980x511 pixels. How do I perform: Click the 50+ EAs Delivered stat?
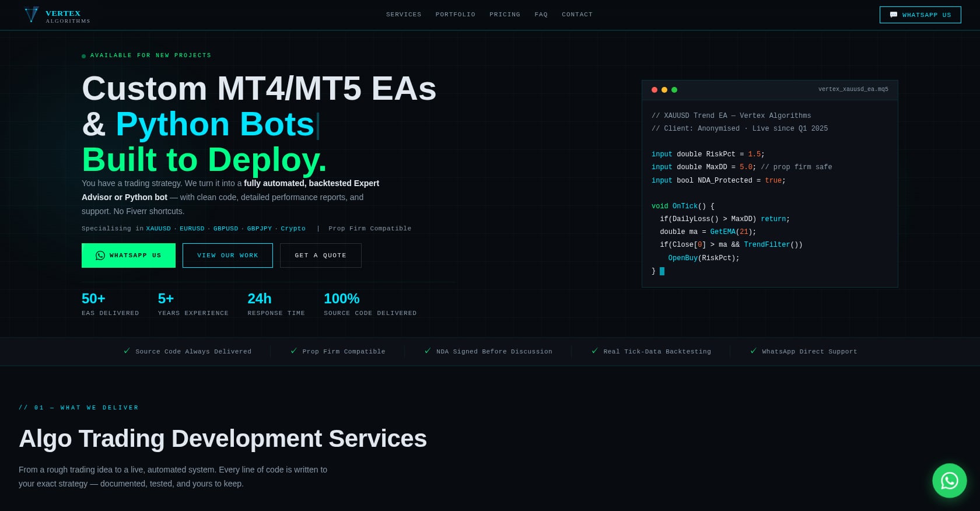pos(110,304)
